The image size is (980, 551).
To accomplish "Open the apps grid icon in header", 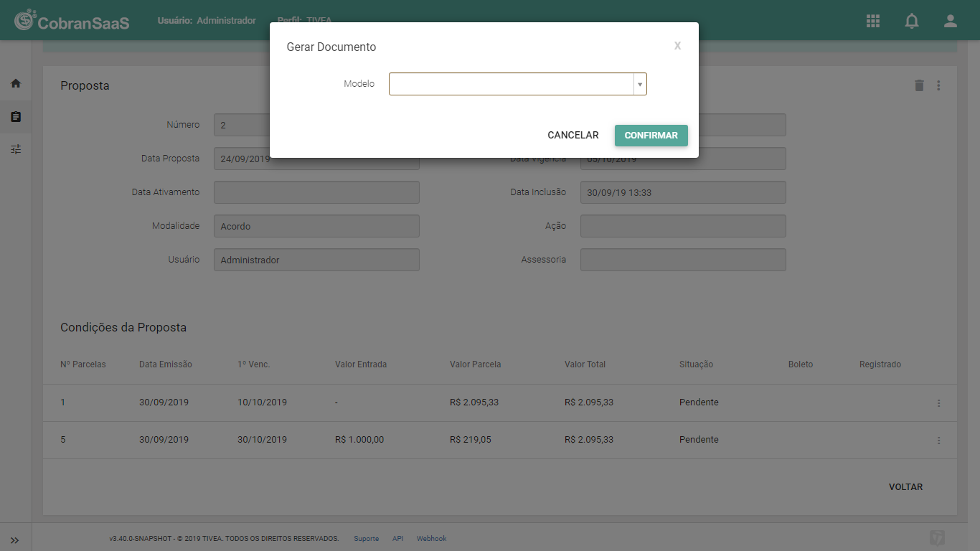I will tap(873, 21).
